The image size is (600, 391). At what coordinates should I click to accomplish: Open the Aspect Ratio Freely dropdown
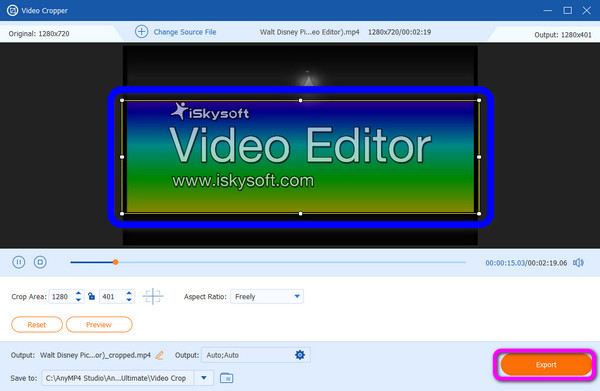pos(267,297)
